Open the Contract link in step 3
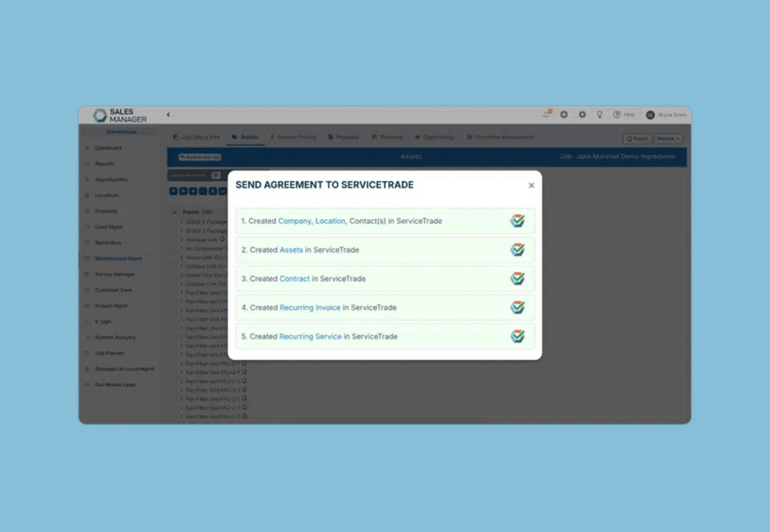This screenshot has width=770, height=532. [x=295, y=279]
